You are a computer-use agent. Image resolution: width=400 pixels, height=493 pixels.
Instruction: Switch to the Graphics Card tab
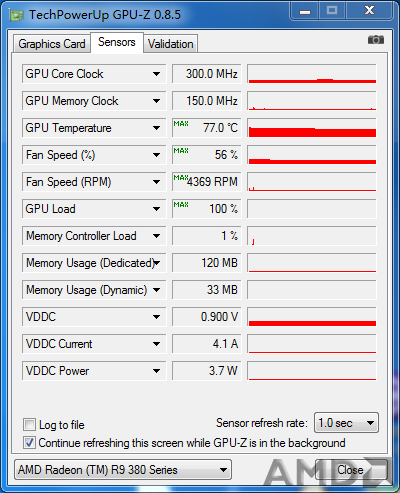pos(52,44)
